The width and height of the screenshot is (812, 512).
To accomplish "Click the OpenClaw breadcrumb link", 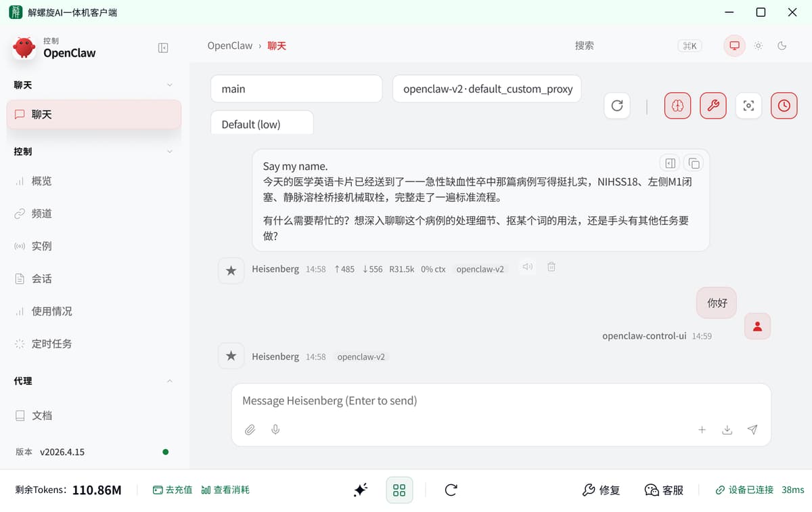I will 230,46.
